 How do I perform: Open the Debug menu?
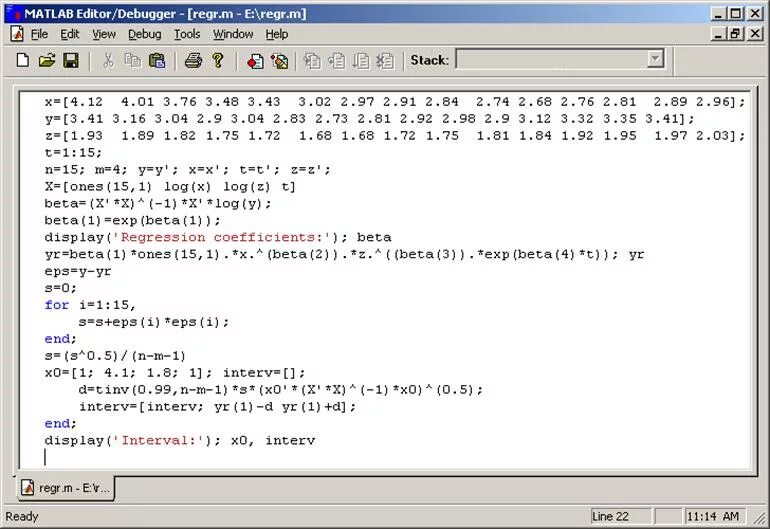click(144, 34)
